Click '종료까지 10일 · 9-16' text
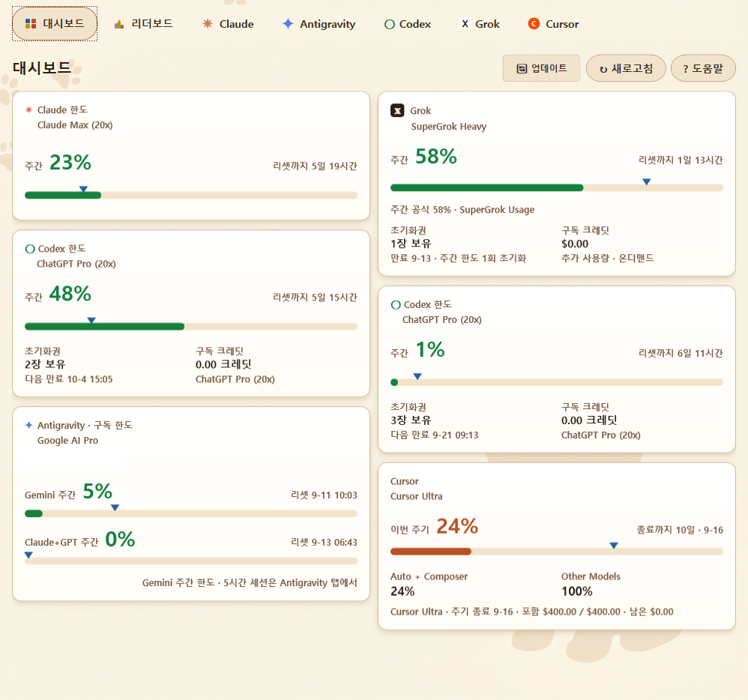Image resolution: width=748 pixels, height=700 pixels. tap(680, 530)
